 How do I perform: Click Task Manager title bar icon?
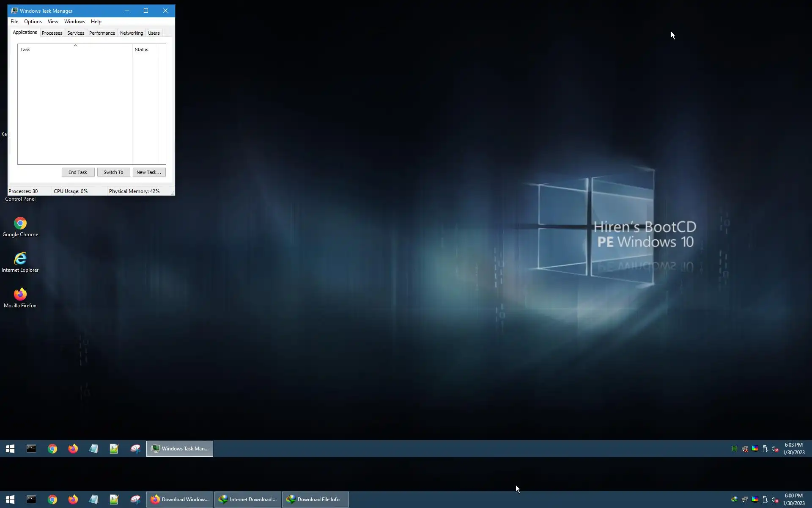pos(14,11)
